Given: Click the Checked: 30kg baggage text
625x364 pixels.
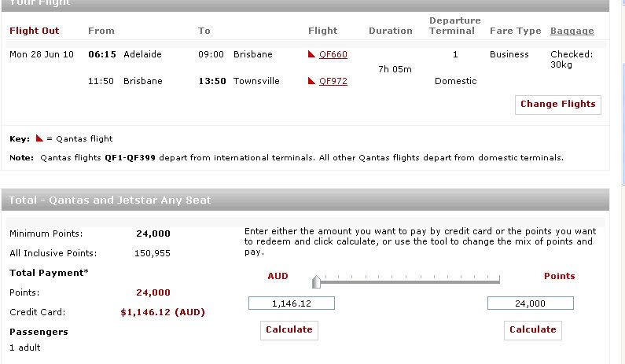Looking at the screenshot, I should point(572,60).
